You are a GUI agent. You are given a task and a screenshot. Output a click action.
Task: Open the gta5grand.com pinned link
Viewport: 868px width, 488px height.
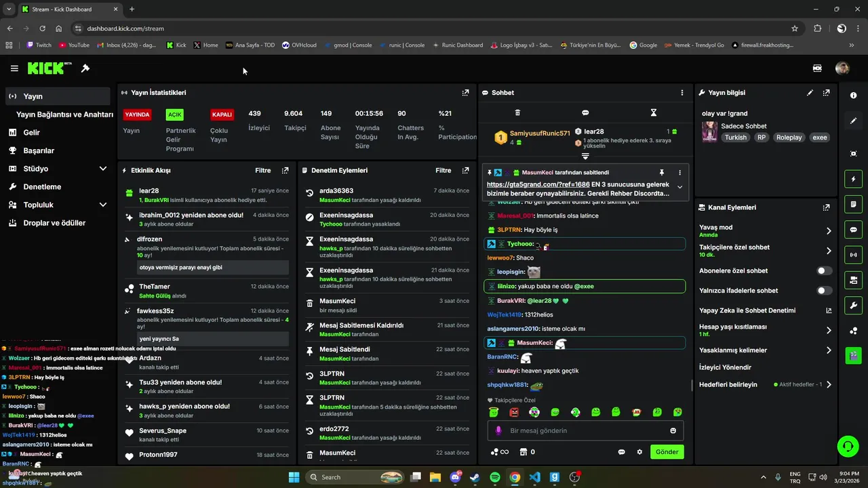tap(538, 184)
